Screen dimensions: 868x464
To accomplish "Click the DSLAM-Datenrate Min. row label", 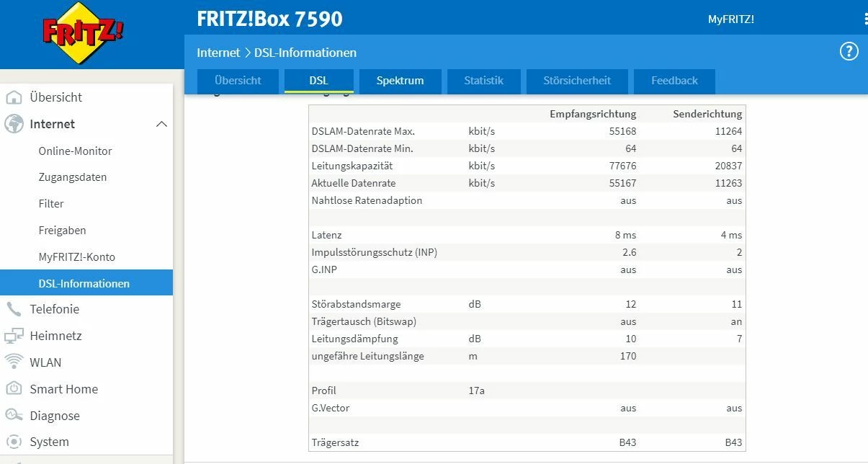I will (x=362, y=148).
